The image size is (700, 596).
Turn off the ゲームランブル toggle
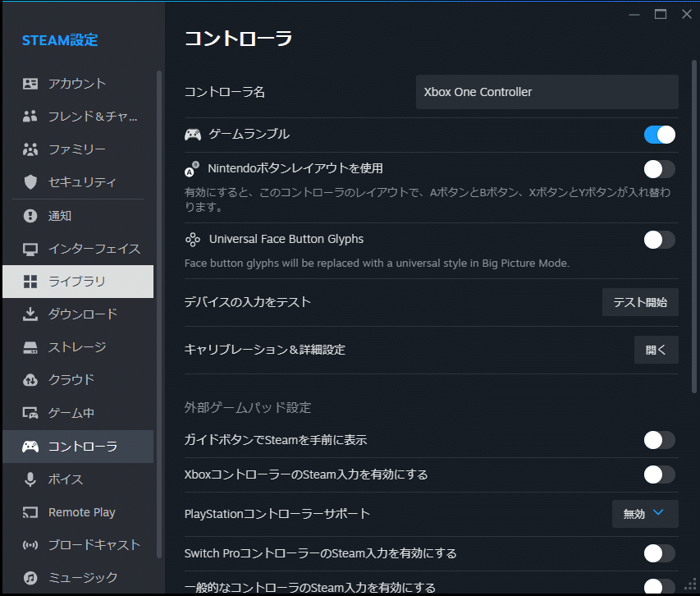(659, 135)
